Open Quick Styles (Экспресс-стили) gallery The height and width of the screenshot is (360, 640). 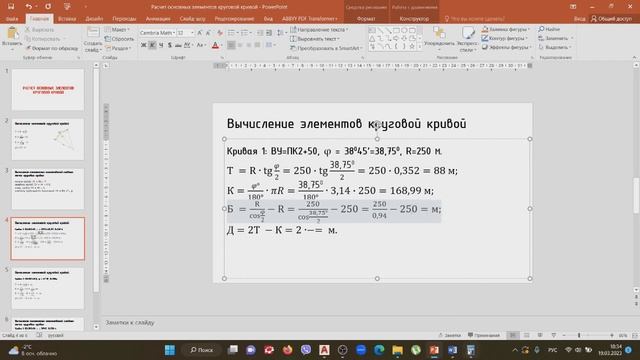[x=468, y=39]
